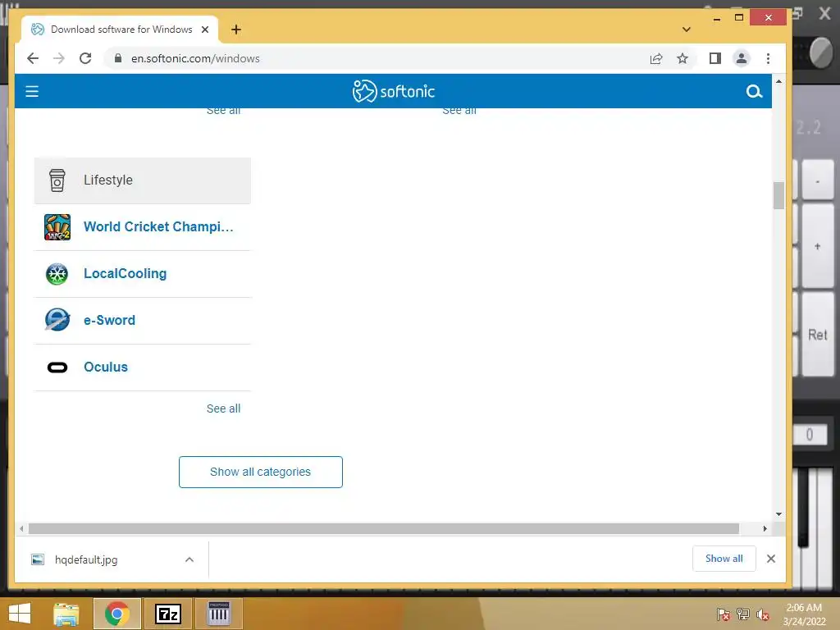This screenshot has height=630, width=840.
Task: Click the piano app taskbar icon
Action: [x=219, y=614]
